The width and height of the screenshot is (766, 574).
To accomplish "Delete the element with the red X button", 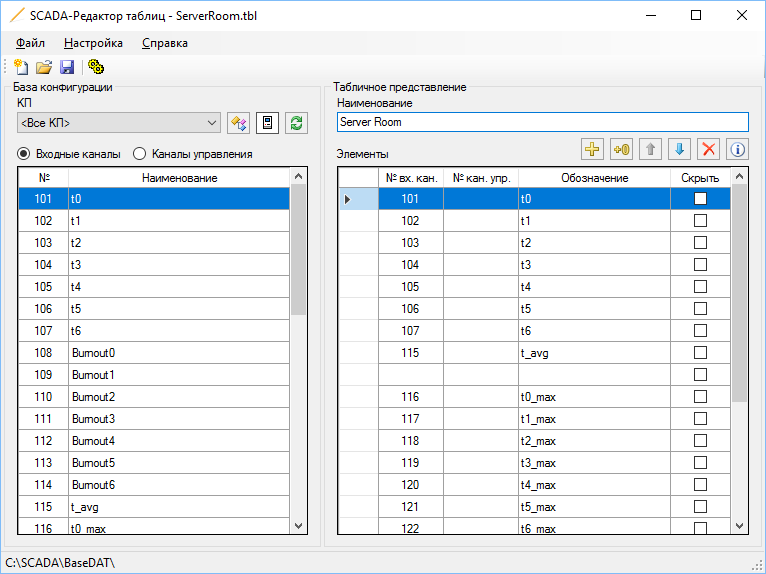I will click(708, 149).
